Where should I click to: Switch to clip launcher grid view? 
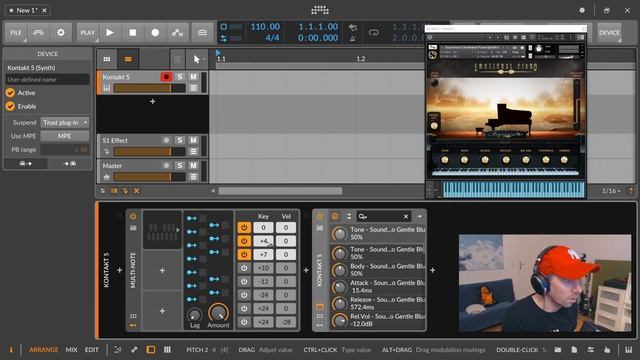tap(107, 59)
